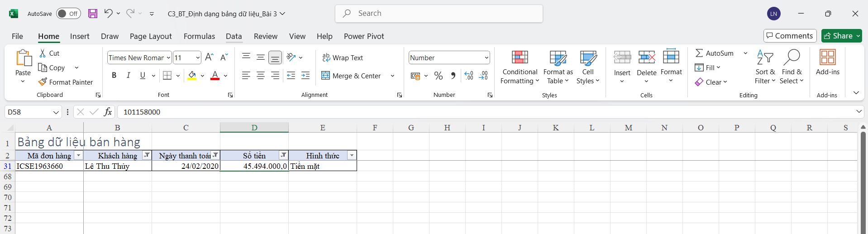
Task: Open the Hình thức column filter dropdown
Action: pyautogui.click(x=352, y=155)
